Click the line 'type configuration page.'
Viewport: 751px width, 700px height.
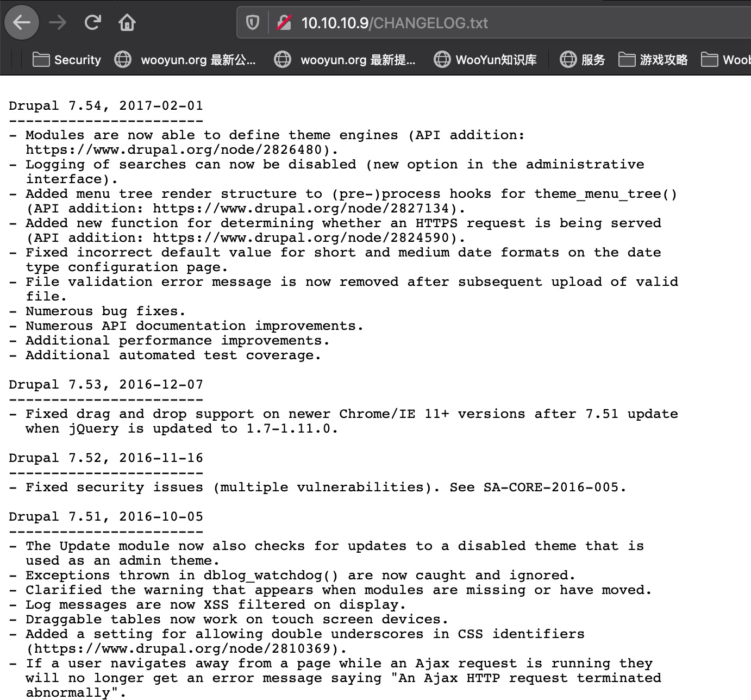click(127, 267)
